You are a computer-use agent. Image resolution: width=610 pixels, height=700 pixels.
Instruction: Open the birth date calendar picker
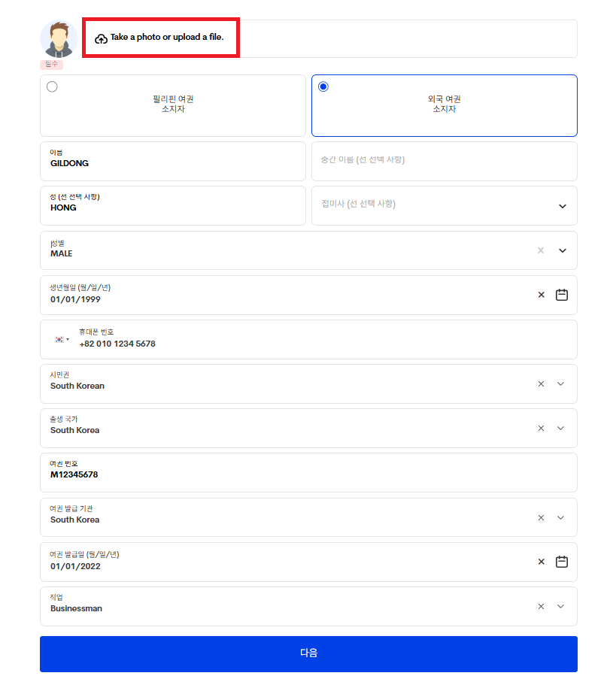pyautogui.click(x=561, y=295)
